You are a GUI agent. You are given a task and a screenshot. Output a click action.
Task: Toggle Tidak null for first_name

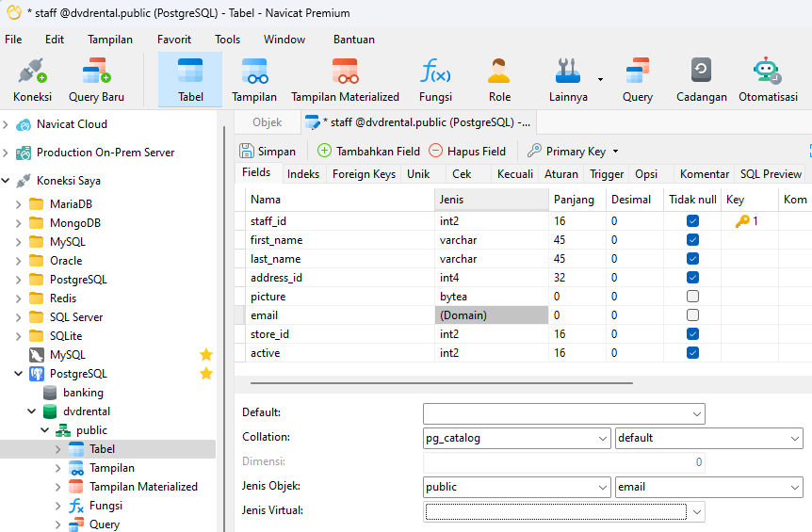tap(692, 239)
